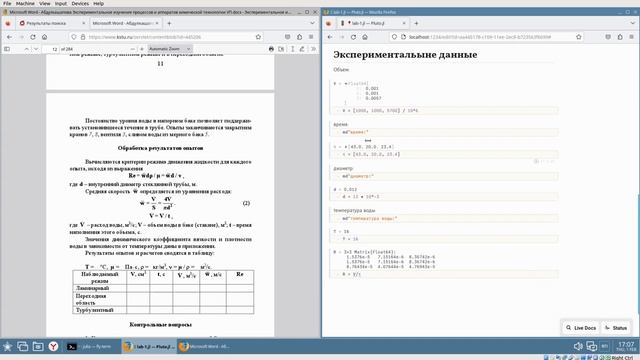Zoom in the PDF document
The height and width of the screenshot is (360, 640).
(142, 49)
